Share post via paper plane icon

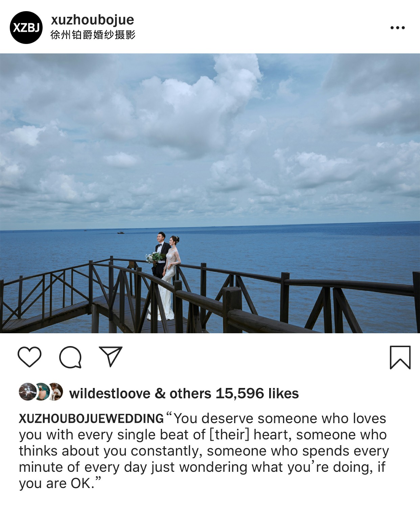(x=111, y=356)
